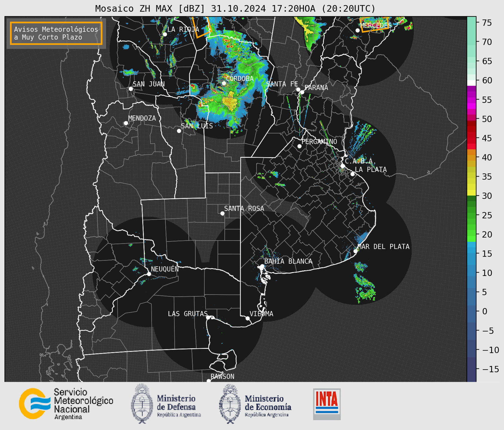504x430 pixels.
Task: Click the yellow-orange storm core southeast of CORDOBA
Action: 229,101
